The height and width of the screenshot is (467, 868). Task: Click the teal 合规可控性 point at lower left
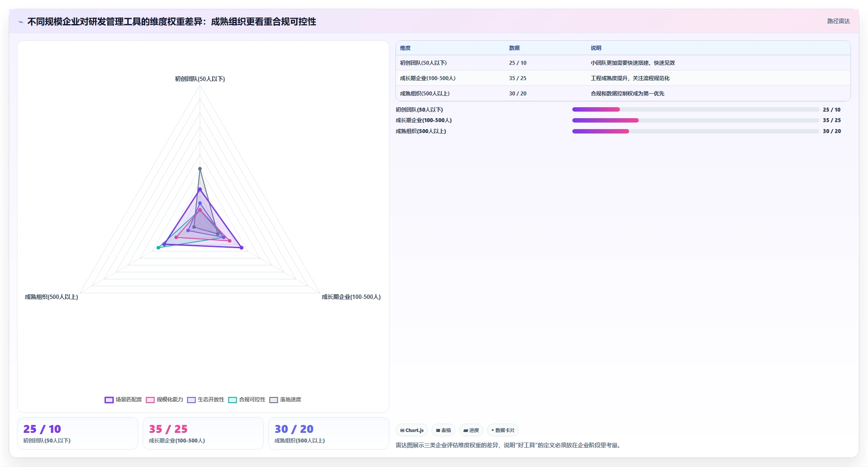[x=158, y=248]
